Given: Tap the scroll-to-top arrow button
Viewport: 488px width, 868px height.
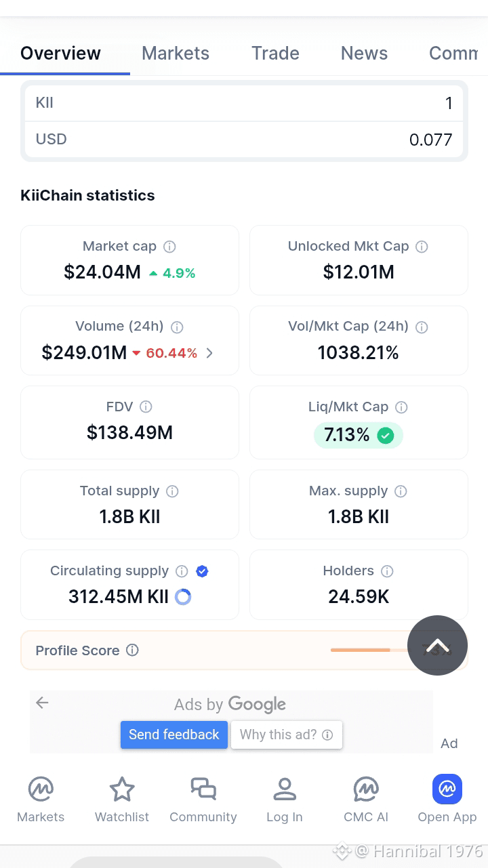Looking at the screenshot, I should 437,645.
